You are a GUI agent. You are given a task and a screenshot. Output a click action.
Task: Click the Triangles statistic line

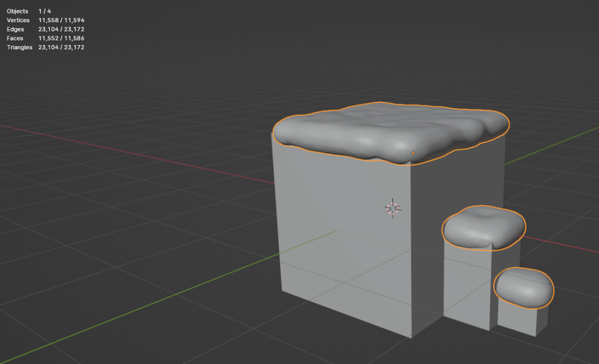tap(46, 47)
